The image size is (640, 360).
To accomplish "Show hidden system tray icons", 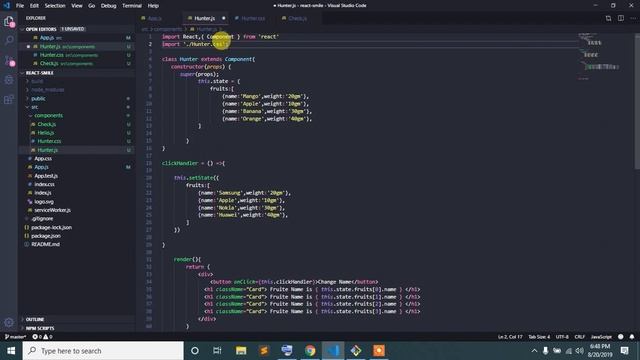I will pyautogui.click(x=534, y=351).
